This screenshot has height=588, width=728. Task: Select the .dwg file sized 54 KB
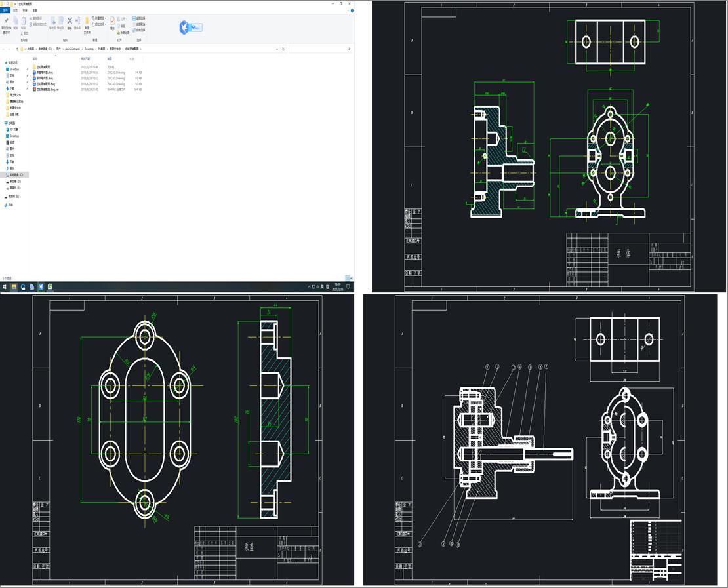click(87, 73)
